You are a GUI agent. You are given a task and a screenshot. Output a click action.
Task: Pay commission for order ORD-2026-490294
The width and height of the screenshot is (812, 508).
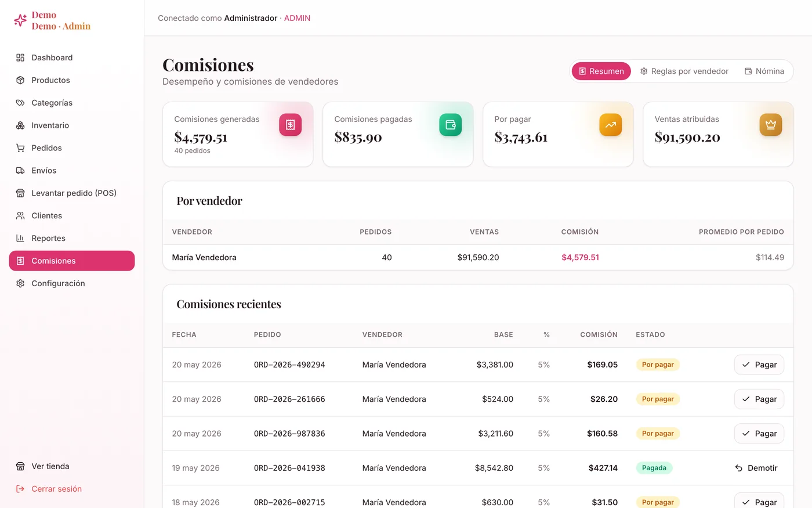point(759,365)
